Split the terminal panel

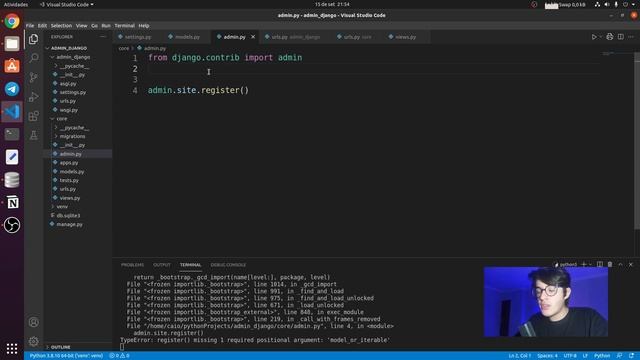(x=600, y=264)
